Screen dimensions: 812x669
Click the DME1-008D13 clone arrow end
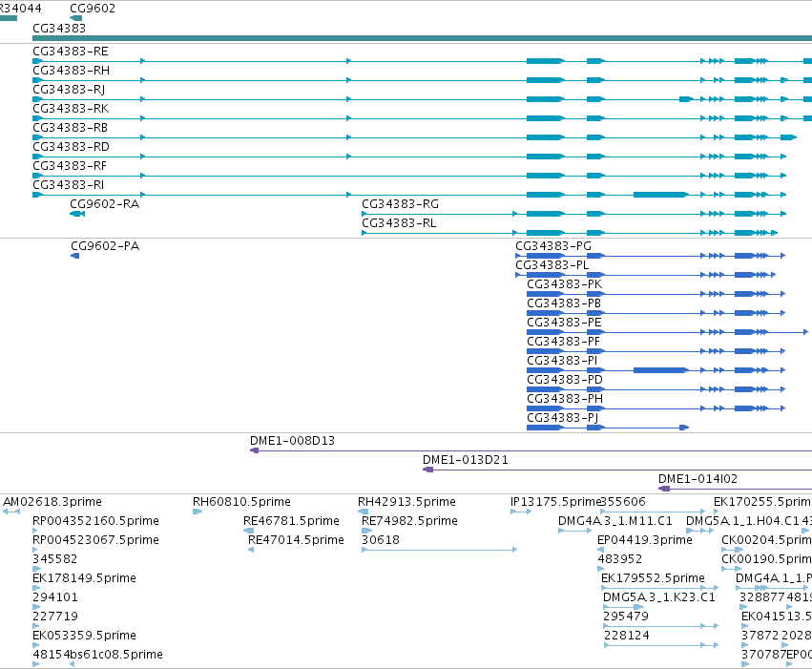coord(254,451)
